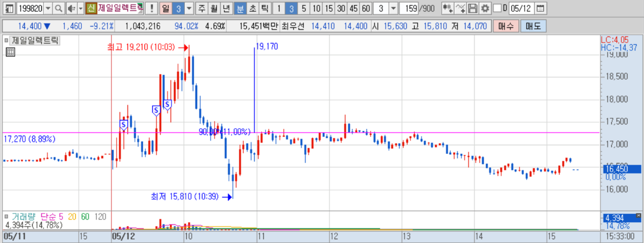Toggle the legend square before 제일일렉트릭

[7, 41]
